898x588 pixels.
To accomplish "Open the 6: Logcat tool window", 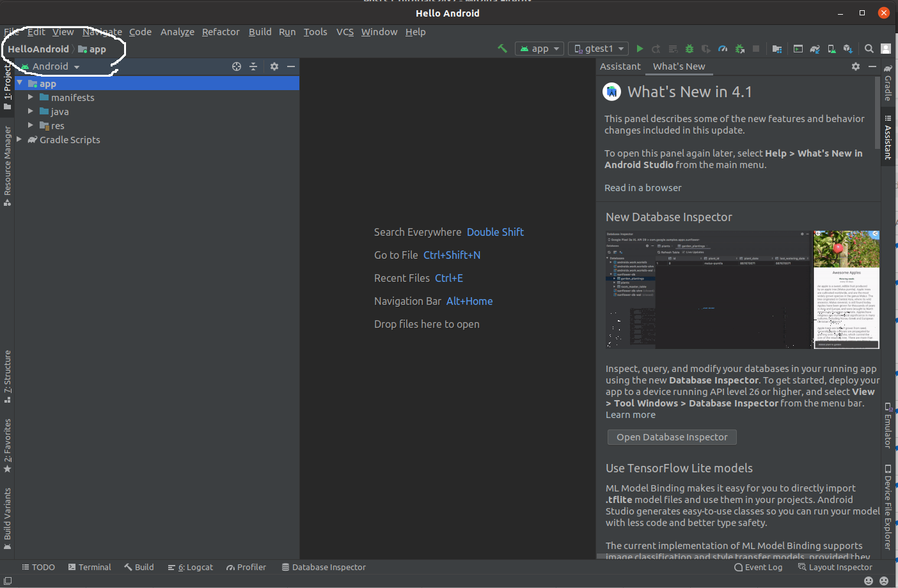I will pos(190,568).
